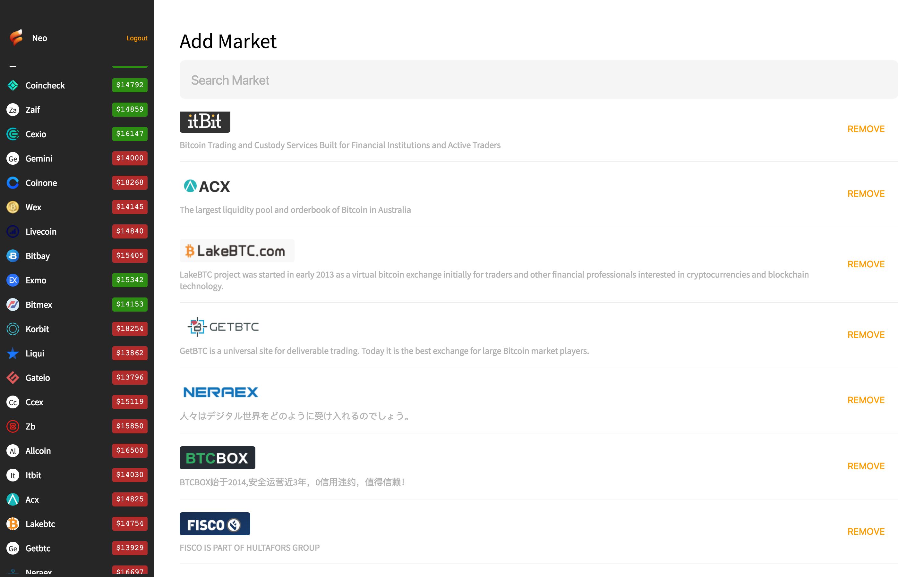924x577 pixels.
Task: Click the Lakebtc orange bitcoin icon
Action: point(13,524)
